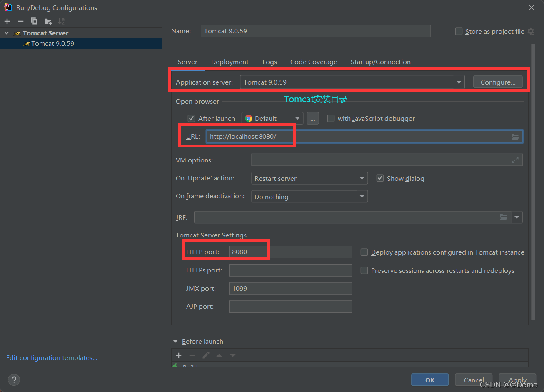Switch to the Deployment tab
The width and height of the screenshot is (544, 392).
point(230,62)
